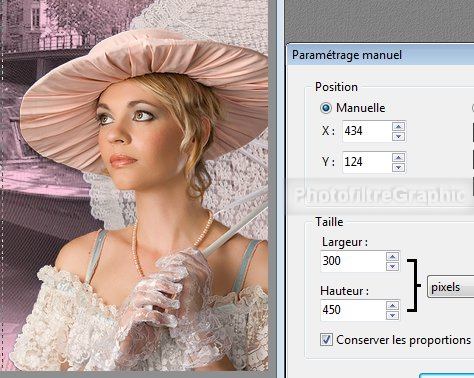Click the Hauteur input field

pyautogui.click(x=353, y=310)
